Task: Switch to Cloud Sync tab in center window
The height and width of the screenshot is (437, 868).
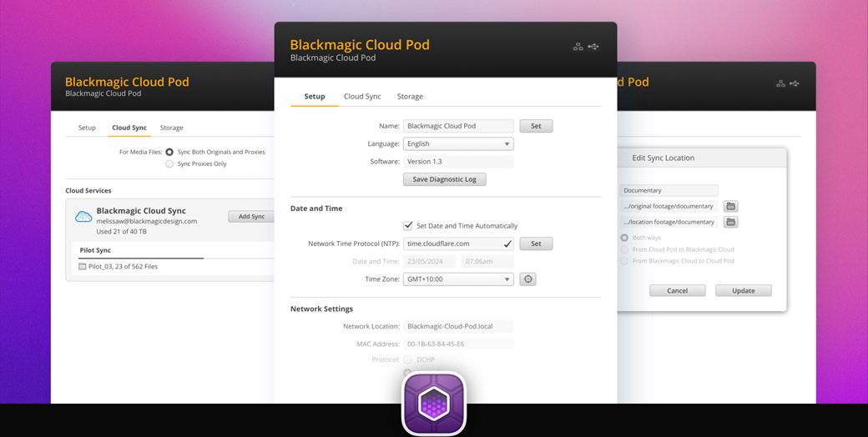Action: pyautogui.click(x=362, y=97)
